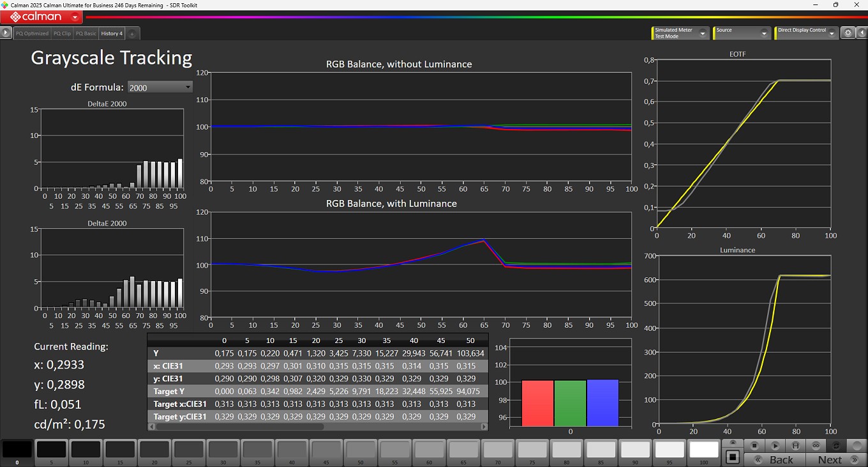
Task: Add a new history tab with plus
Action: coord(131,33)
